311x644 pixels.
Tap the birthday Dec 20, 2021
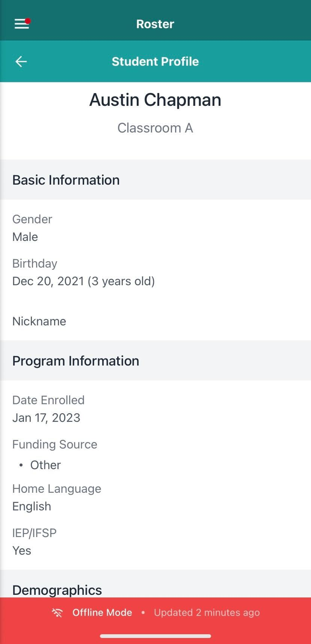tap(83, 281)
